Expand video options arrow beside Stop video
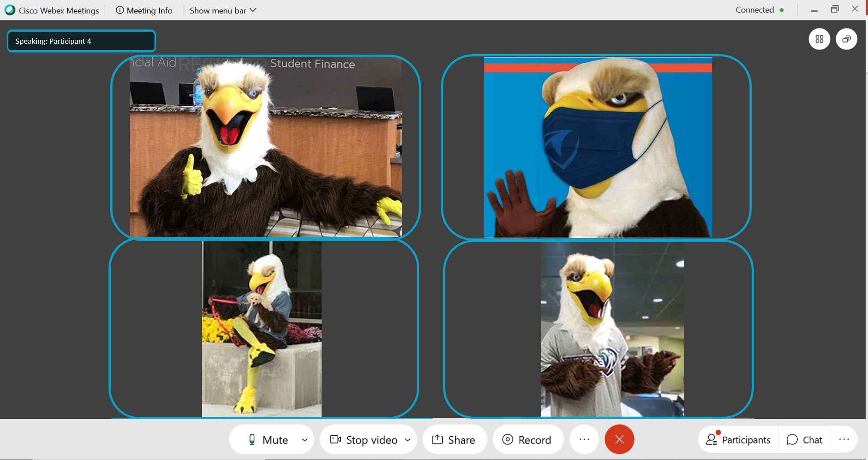This screenshot has height=460, width=868. click(x=408, y=440)
